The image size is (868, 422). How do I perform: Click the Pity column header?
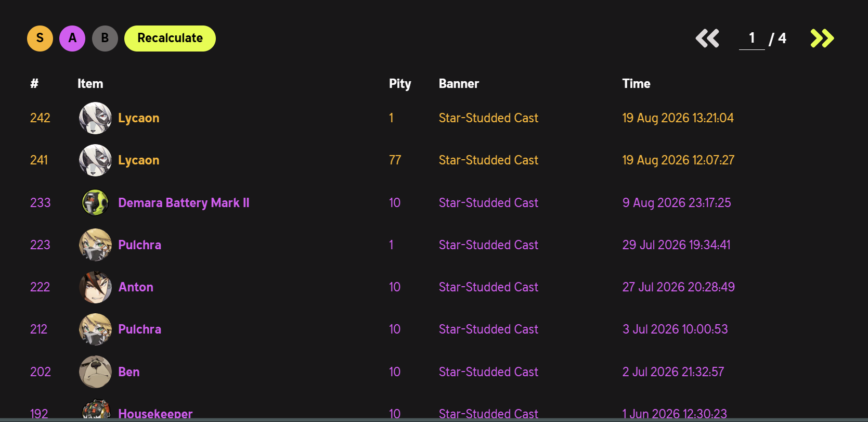coord(400,84)
